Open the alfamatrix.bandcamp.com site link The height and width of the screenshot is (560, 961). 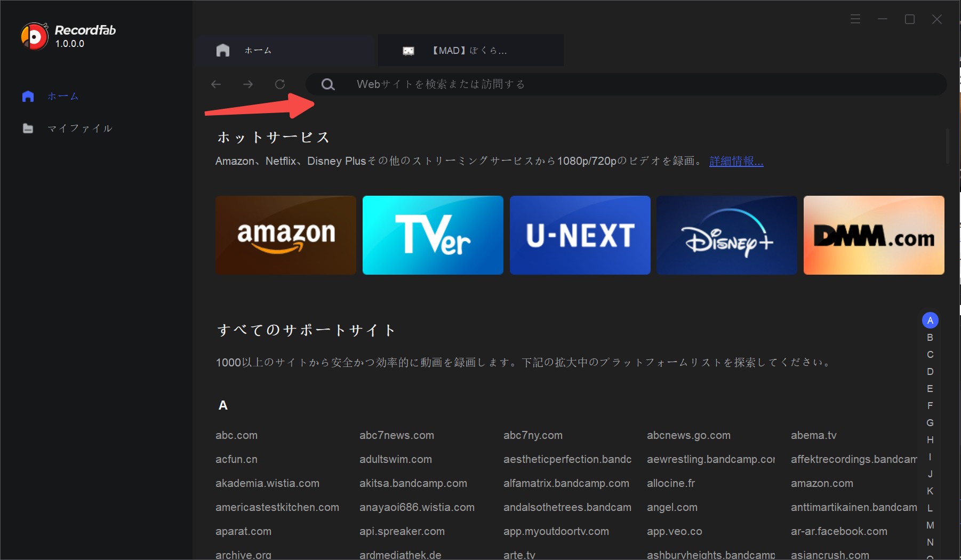pos(566,483)
